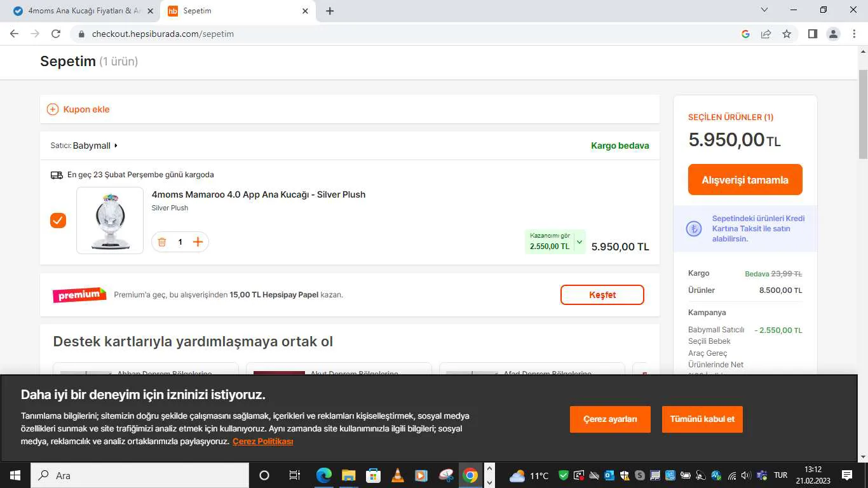
Task: Close the 4moms Ana Kucağı tab
Action: [x=150, y=11]
